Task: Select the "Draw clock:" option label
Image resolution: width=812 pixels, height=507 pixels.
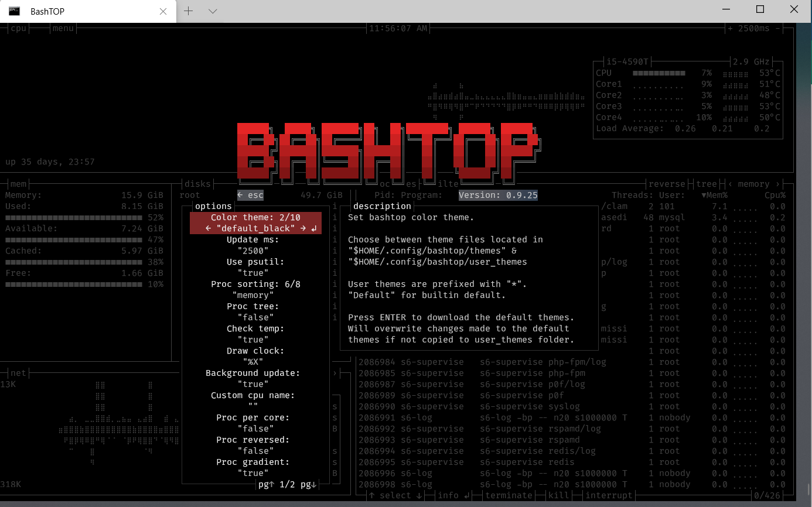Action: pos(255,351)
